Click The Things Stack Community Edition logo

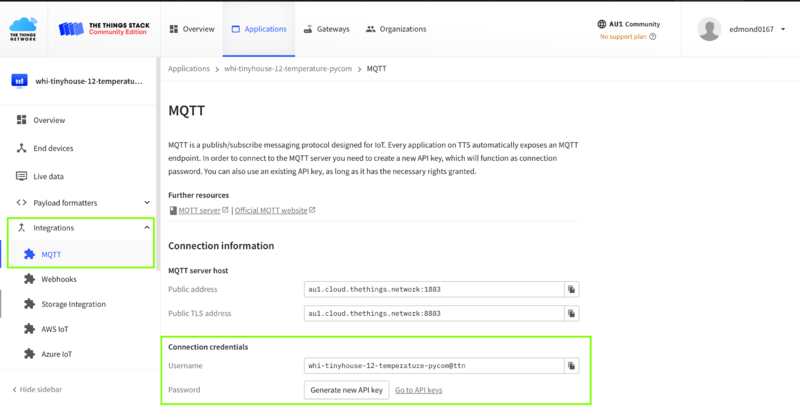coord(104,29)
